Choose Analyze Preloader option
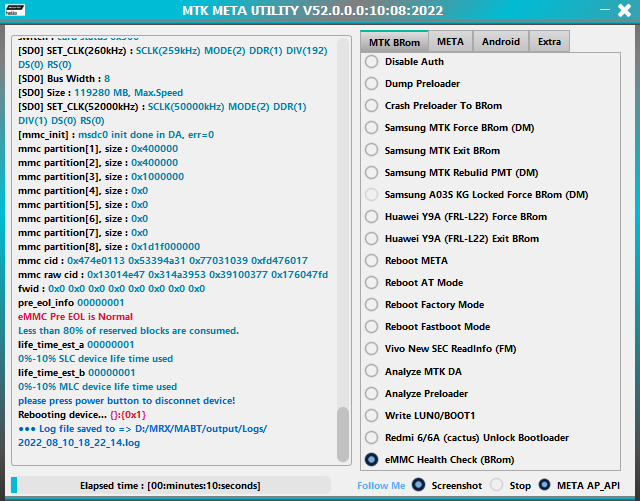 pos(371,394)
